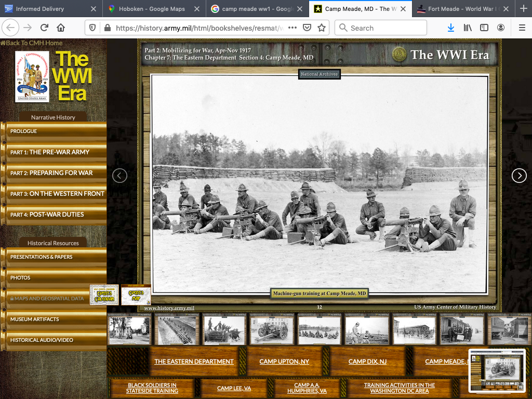Viewport: 532px width, 399px height.
Task: Open the Camp Upton, NY link
Action: [x=284, y=362]
